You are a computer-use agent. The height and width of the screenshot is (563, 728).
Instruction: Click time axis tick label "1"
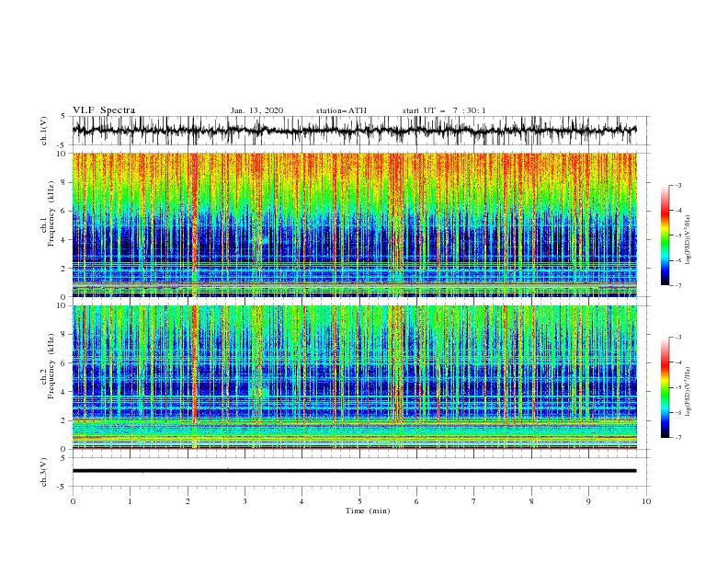(130, 501)
